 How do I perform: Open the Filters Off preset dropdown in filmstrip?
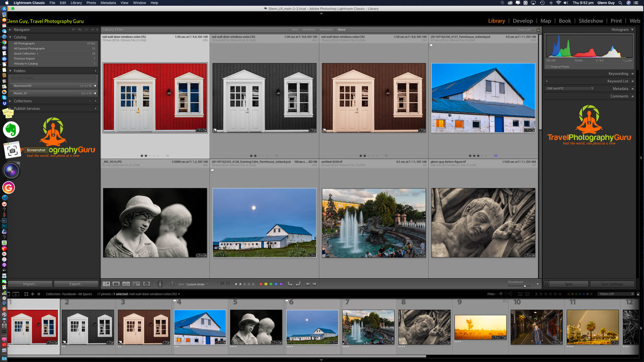point(616,294)
